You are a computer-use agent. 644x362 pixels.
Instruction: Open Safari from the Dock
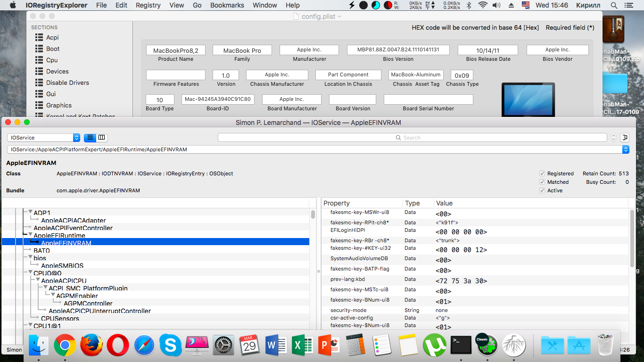144,346
